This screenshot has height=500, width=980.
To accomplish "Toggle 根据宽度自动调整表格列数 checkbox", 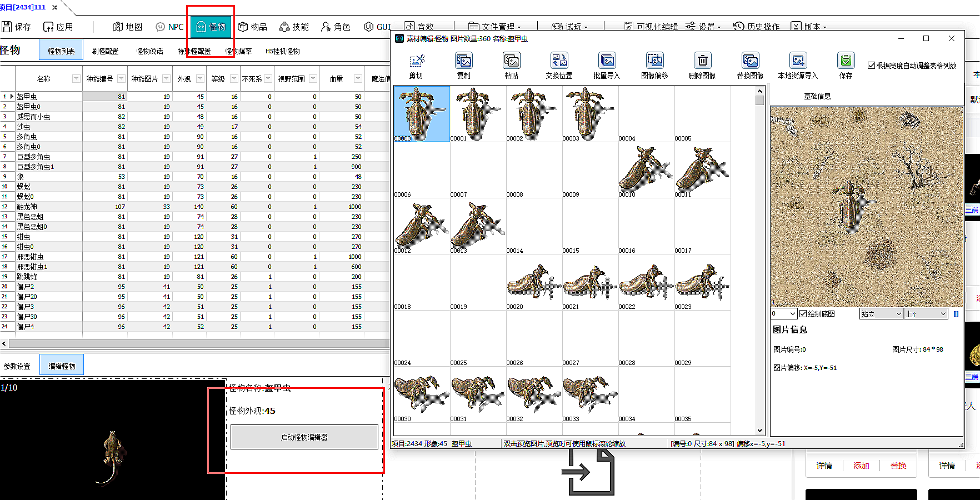I will coord(872,66).
